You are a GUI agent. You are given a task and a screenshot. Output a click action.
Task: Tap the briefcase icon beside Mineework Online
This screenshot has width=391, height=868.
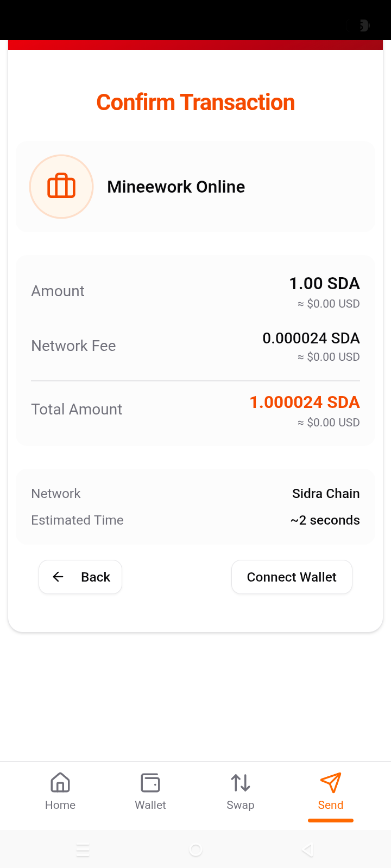(x=61, y=187)
